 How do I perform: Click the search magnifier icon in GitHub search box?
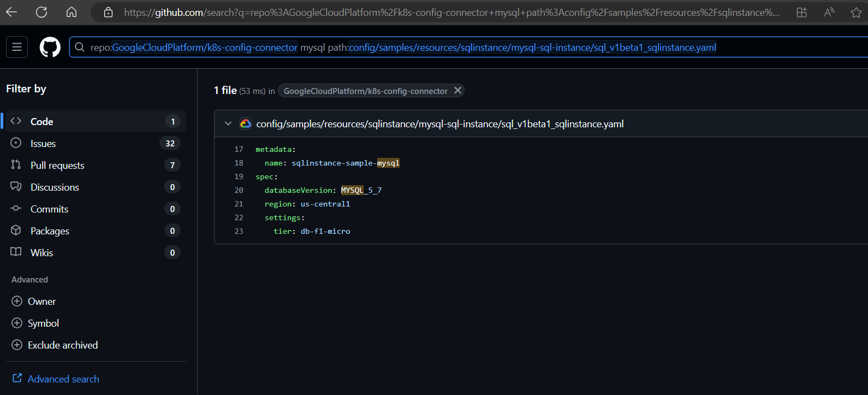pyautogui.click(x=80, y=47)
